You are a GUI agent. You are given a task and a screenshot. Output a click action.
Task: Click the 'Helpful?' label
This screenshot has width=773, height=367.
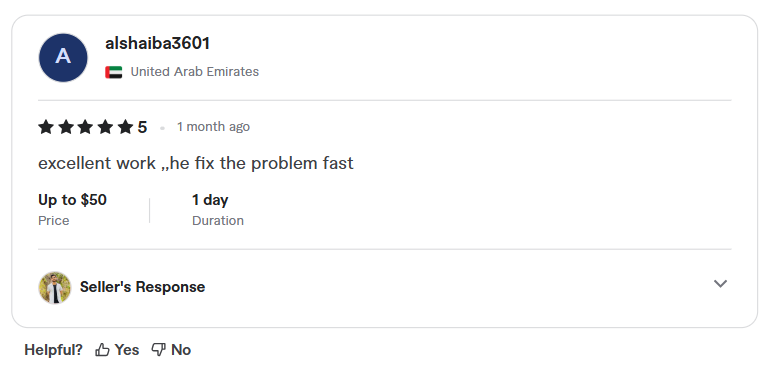coord(53,350)
